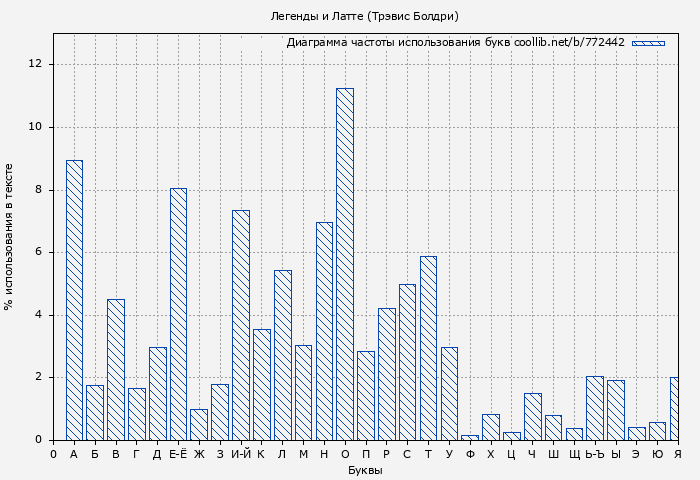Screen dimensions: 700x480
Task: Click the legend's hatched blue swatch
Action: click(x=648, y=43)
